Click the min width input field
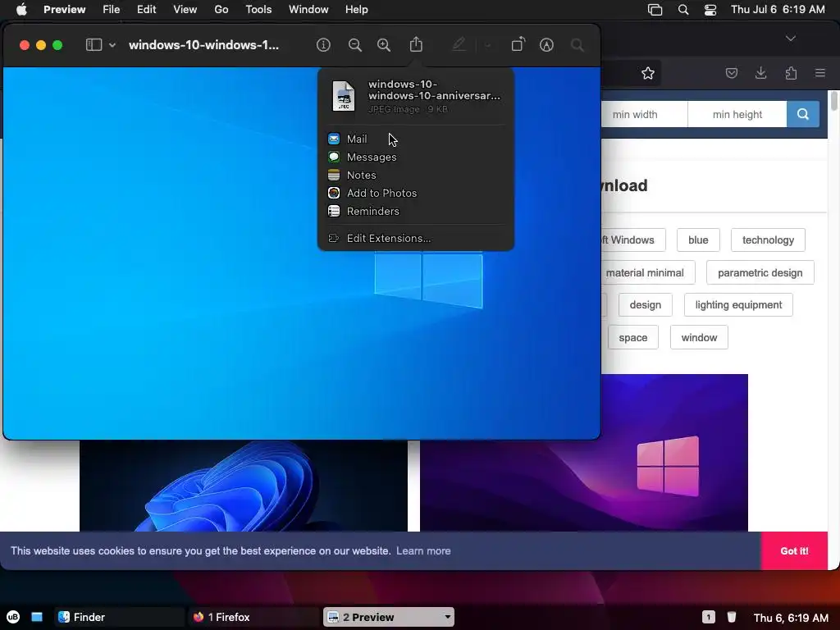Screen dimensions: 840x630 point(644,114)
